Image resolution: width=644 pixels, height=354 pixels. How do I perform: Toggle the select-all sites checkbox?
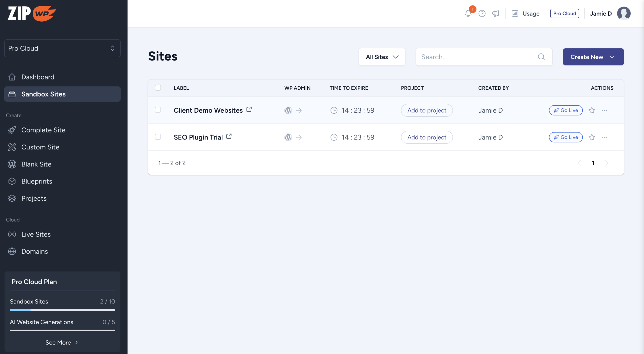tap(158, 88)
